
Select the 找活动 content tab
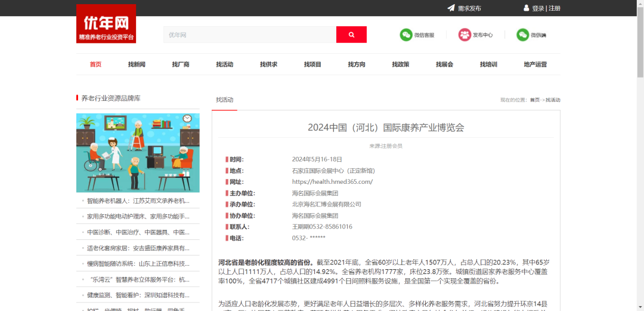[x=225, y=100]
